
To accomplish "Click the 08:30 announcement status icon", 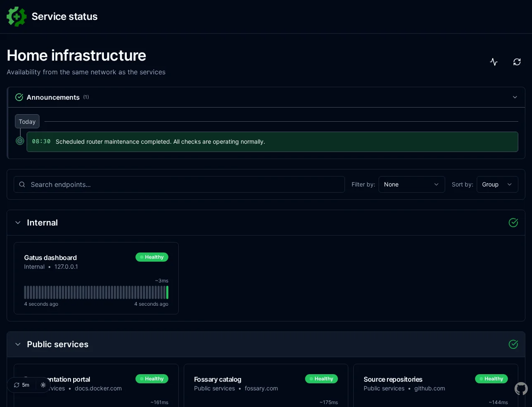I will 20,141.
